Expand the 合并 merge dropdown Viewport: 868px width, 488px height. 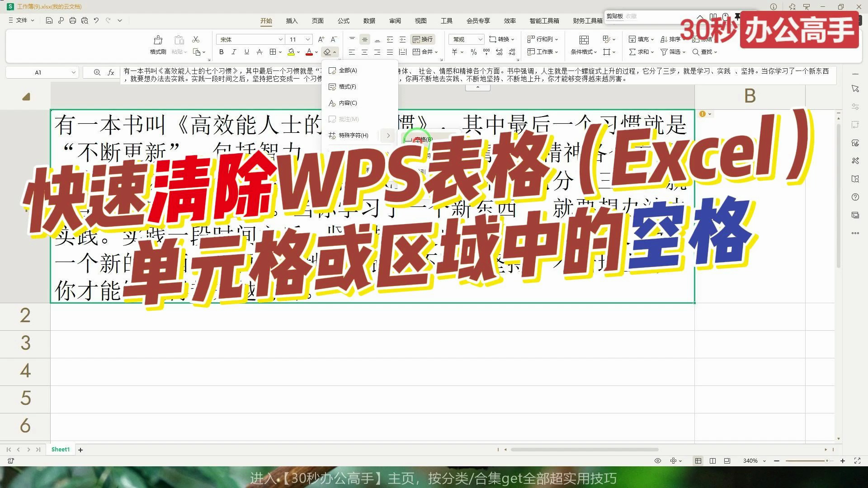pos(436,52)
